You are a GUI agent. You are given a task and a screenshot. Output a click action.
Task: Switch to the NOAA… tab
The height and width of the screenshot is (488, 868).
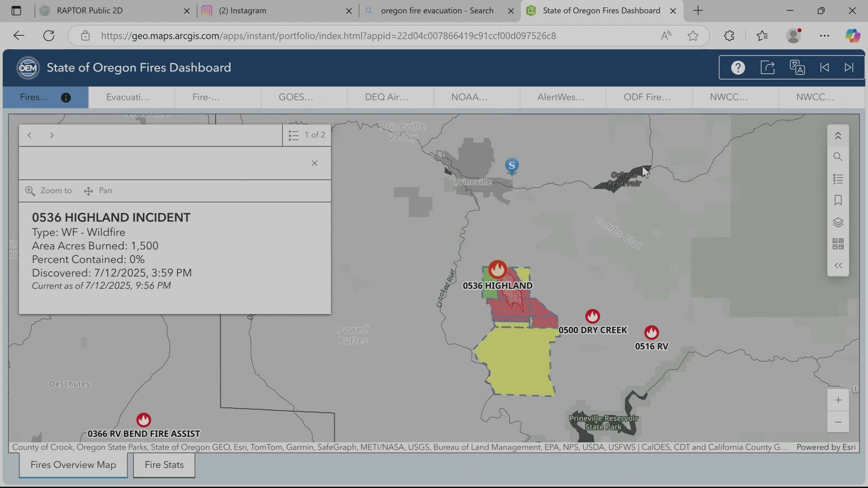tap(477, 97)
